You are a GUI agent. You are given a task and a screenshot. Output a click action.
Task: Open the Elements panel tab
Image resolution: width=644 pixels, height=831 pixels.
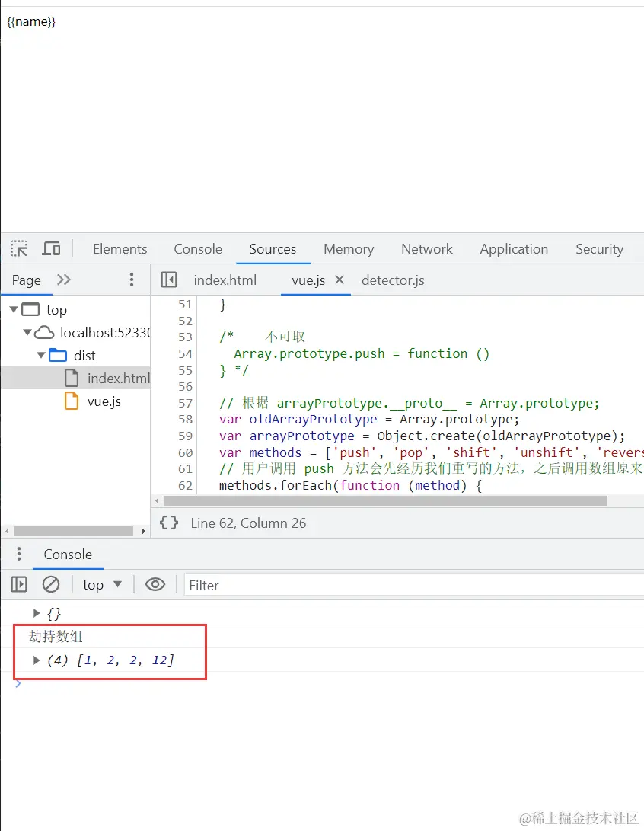tap(120, 248)
